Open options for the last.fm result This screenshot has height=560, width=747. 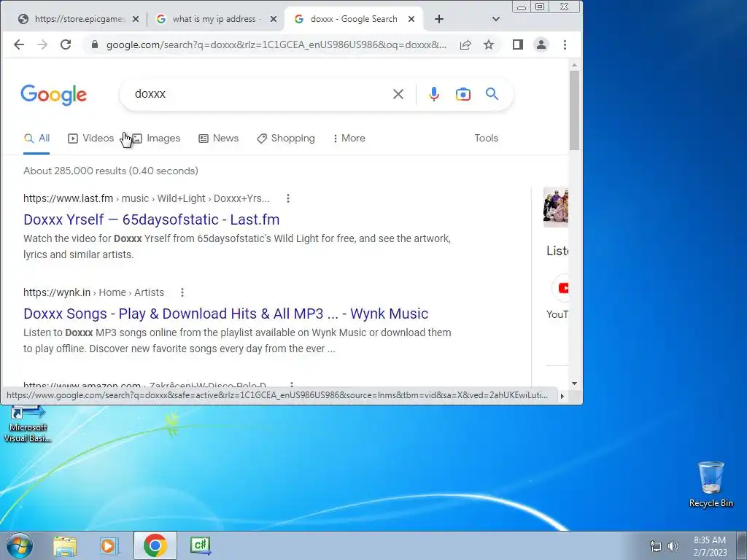tap(288, 198)
